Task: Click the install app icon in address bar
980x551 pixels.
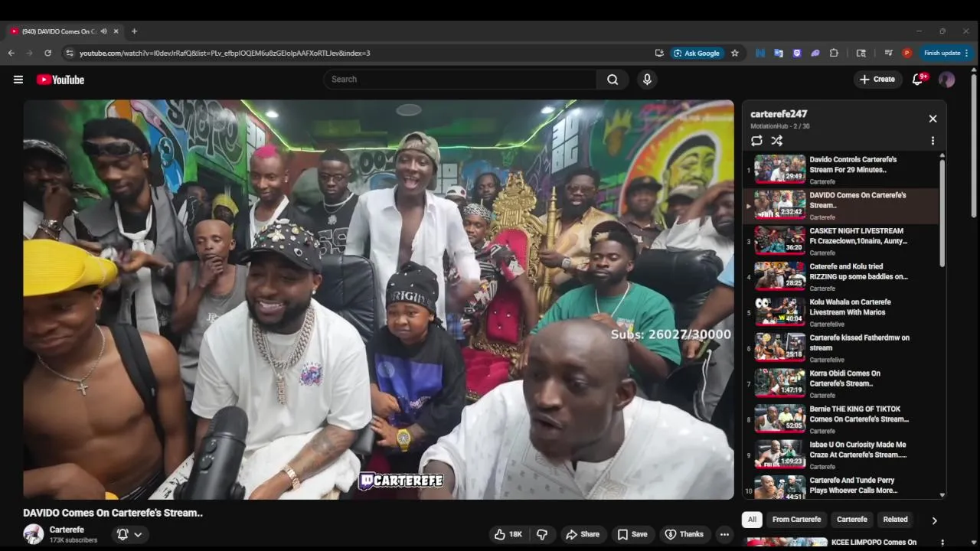Action: (659, 53)
